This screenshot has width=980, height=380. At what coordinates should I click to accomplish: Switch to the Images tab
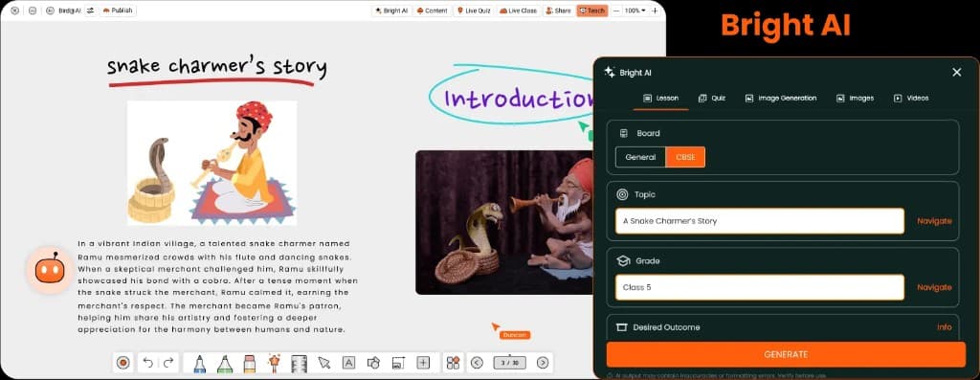855,99
